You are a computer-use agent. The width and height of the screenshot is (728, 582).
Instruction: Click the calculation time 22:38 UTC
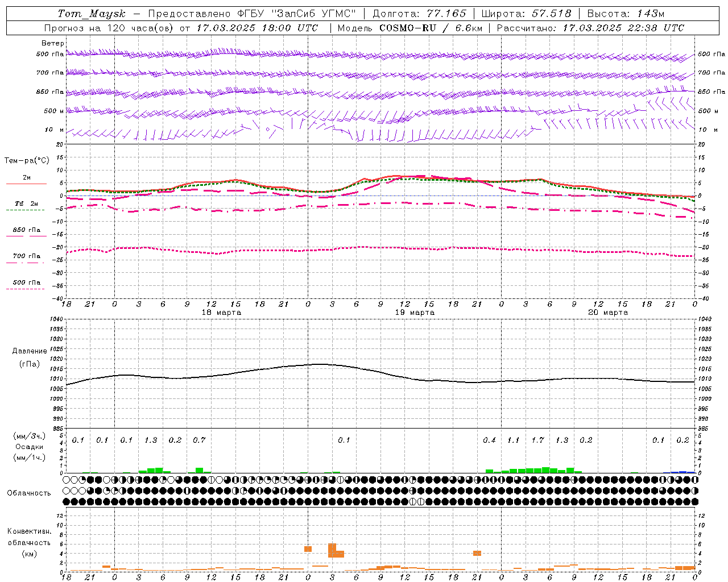[x=656, y=28]
